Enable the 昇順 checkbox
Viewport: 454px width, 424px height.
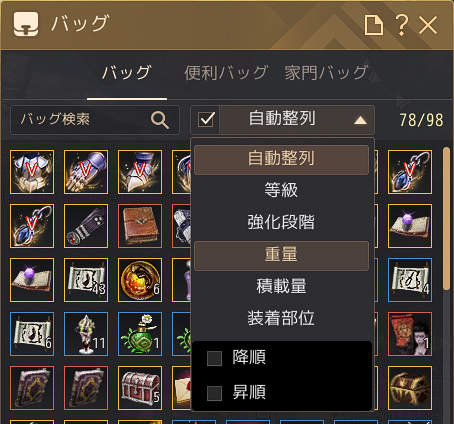pyautogui.click(x=214, y=393)
